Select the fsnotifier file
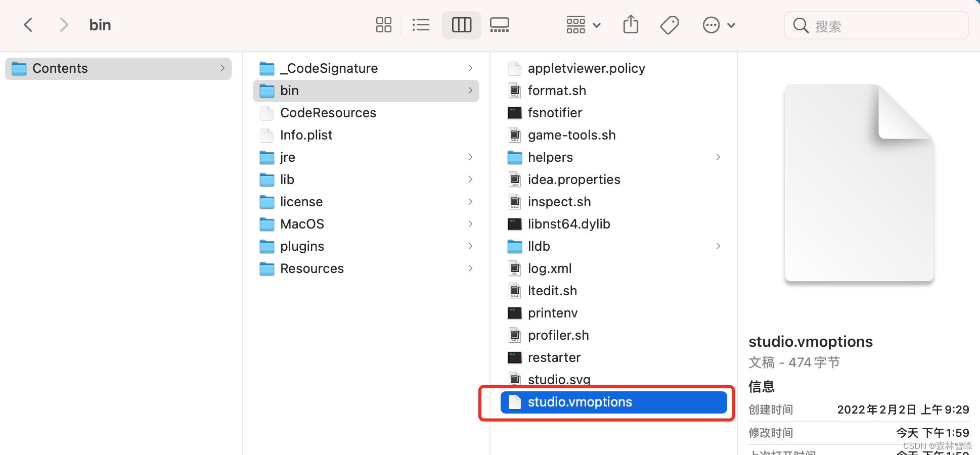This screenshot has height=455, width=980. click(555, 112)
